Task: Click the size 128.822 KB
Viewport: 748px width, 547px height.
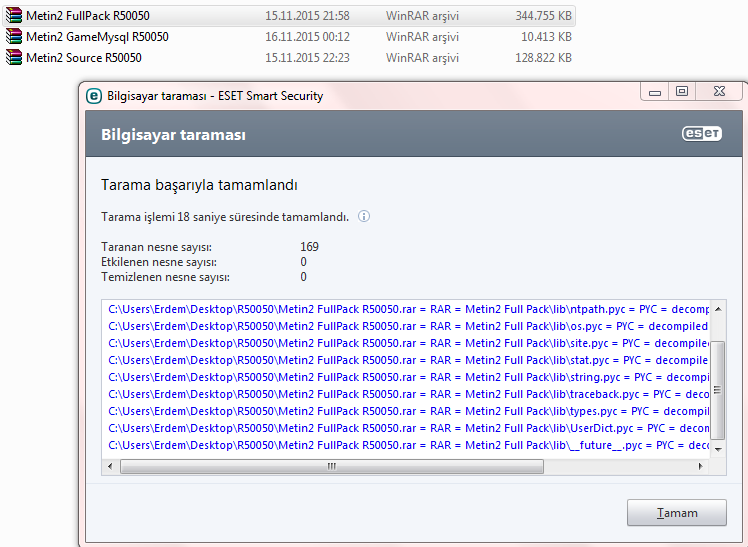Action: click(543, 58)
